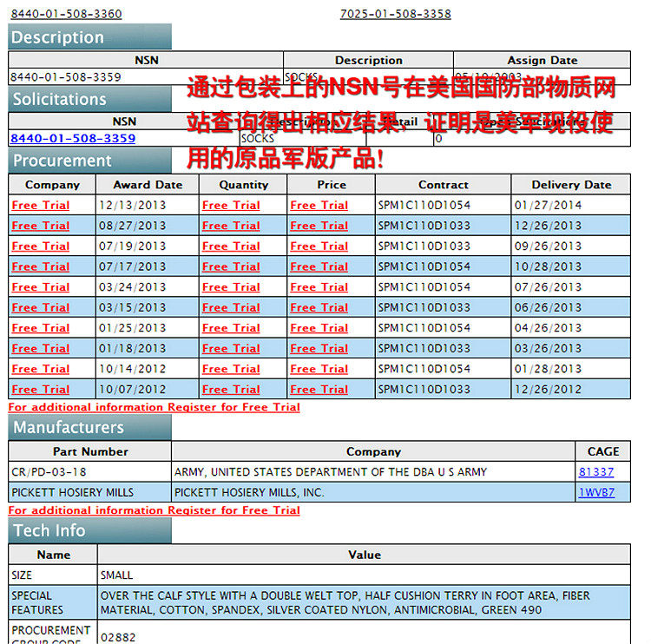Select the SPECIAL FEATURES name cell
Image resolution: width=651 pixels, height=644 pixels.
point(53,602)
